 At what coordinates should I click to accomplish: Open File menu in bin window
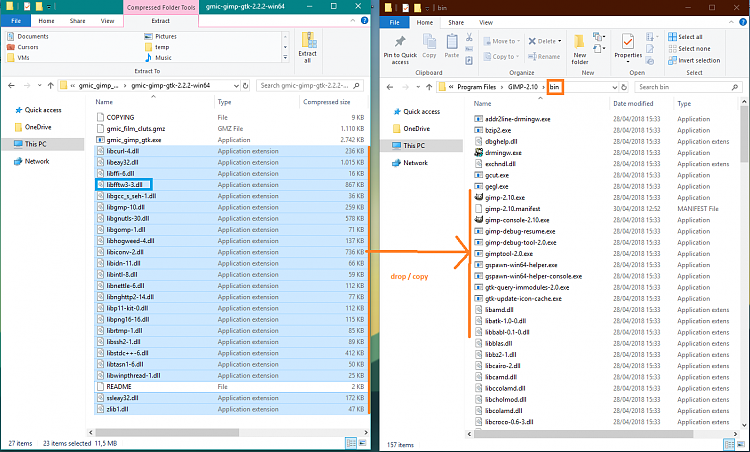coord(395,22)
